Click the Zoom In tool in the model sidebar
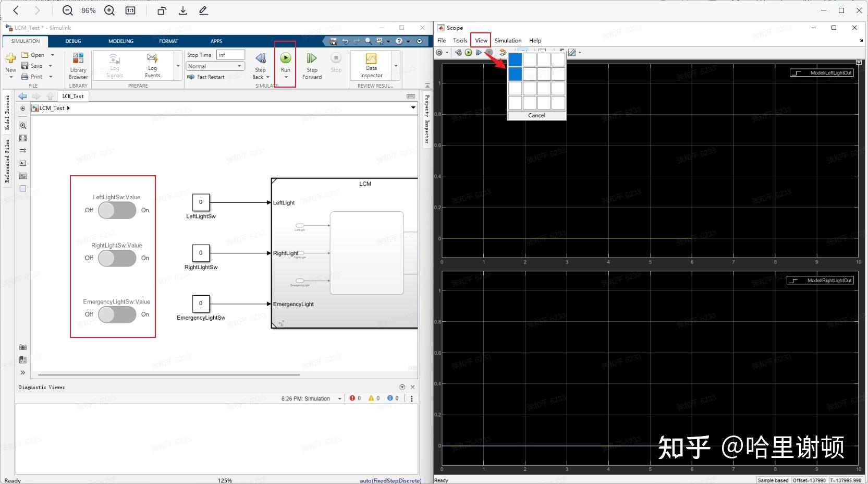Viewport: 868px width, 484px height. (x=22, y=125)
